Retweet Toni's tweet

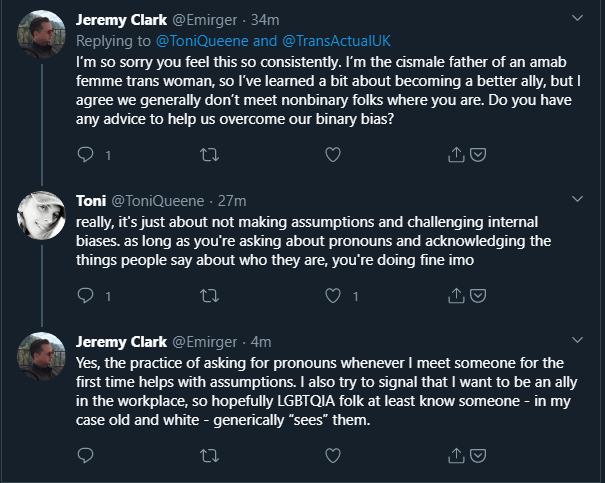(210, 295)
